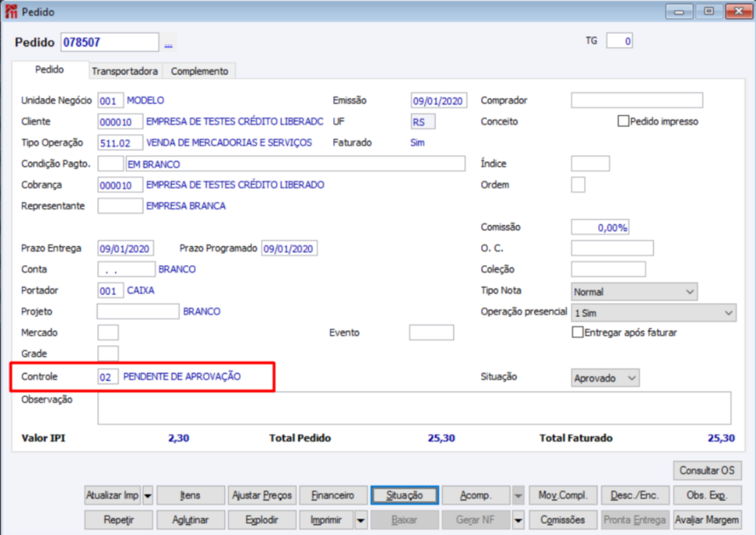The width and height of the screenshot is (756, 535).
Task: Click the Repetir button
Action: pyautogui.click(x=118, y=521)
